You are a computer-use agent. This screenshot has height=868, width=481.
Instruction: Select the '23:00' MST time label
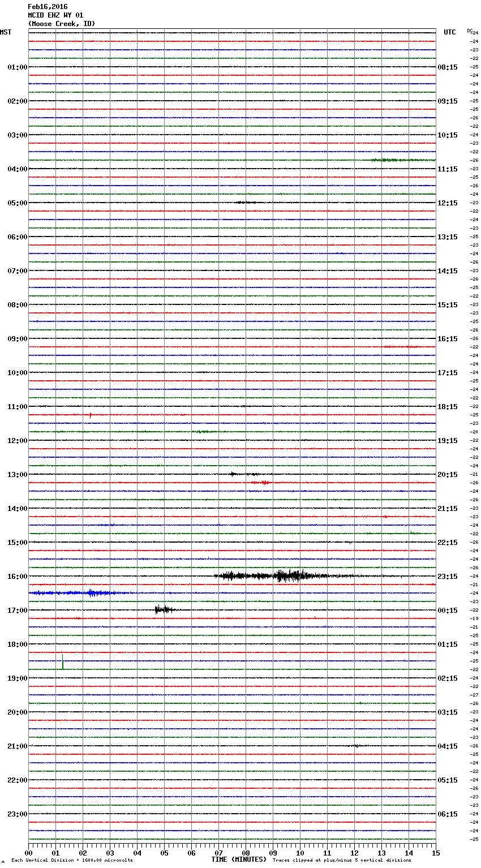(18, 814)
